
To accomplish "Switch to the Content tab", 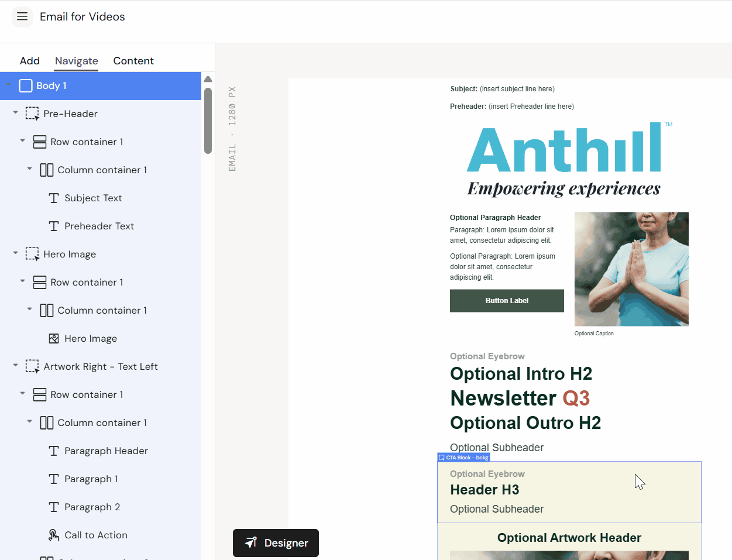I will tap(133, 61).
